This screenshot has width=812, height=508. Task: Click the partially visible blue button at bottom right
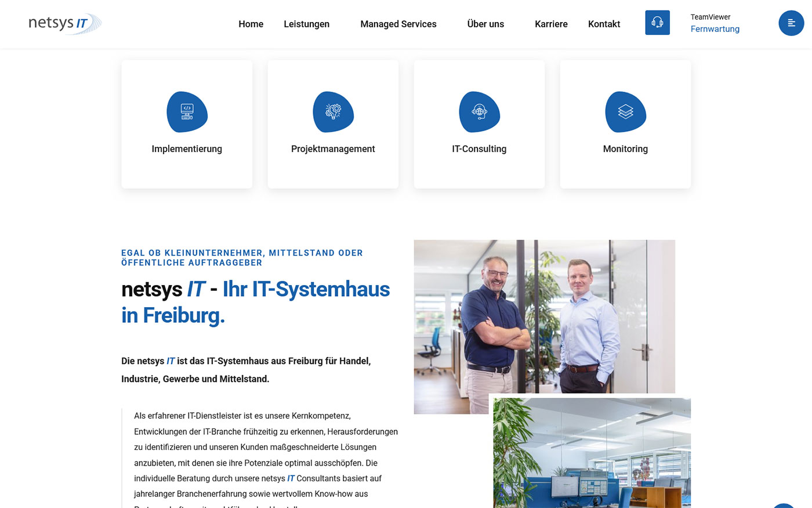click(784, 506)
